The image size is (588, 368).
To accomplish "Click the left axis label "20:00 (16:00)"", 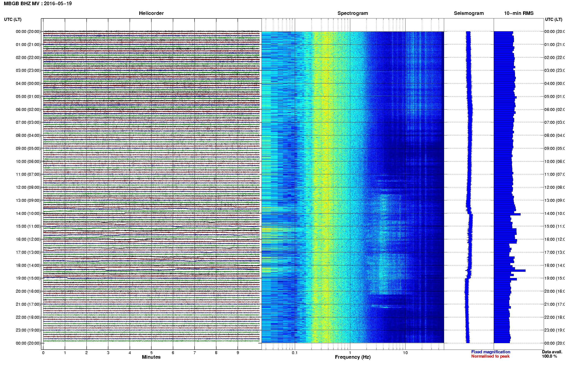I will (28, 291).
